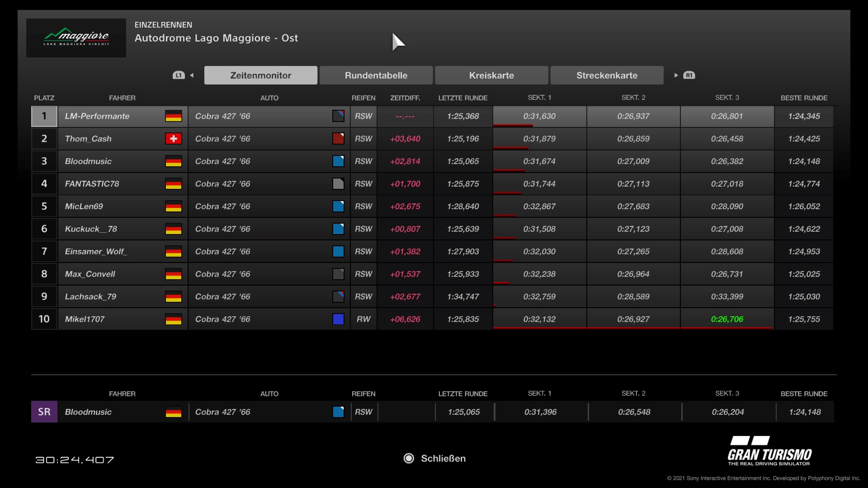Image resolution: width=868 pixels, height=488 pixels.
Task: Click the R1 shoulder button icon
Action: (689, 75)
